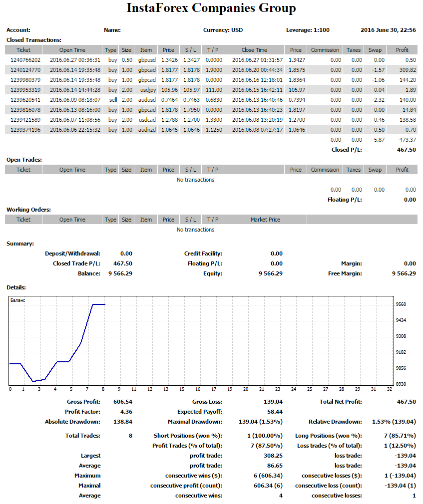Click the Profit Factor value 4.36
This screenshot has height=504, width=423.
click(x=126, y=411)
